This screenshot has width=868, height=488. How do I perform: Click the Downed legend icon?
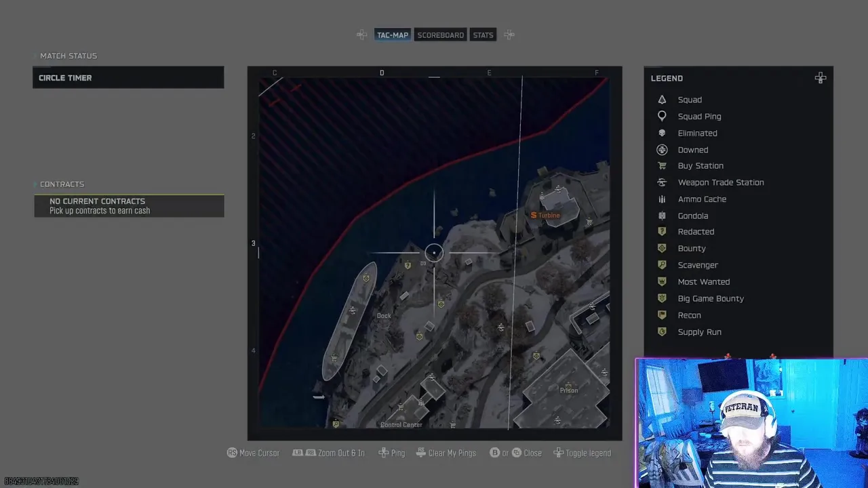662,150
